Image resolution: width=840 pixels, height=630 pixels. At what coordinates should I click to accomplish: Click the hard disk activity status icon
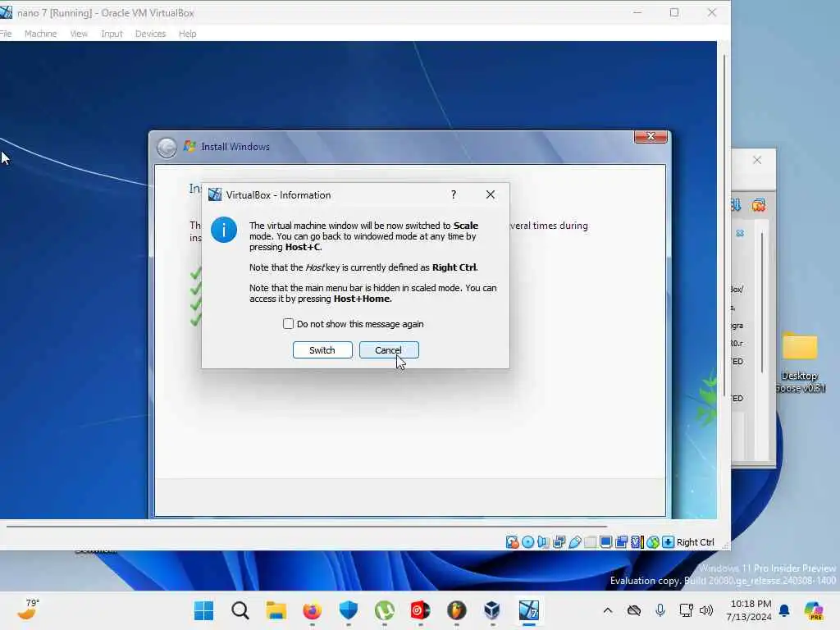512,542
